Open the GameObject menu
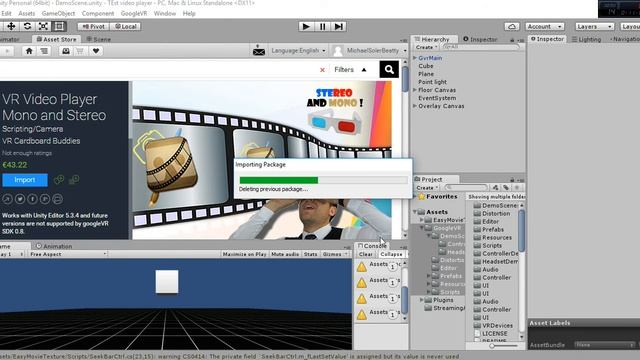This screenshot has width=640, height=360. (58, 13)
